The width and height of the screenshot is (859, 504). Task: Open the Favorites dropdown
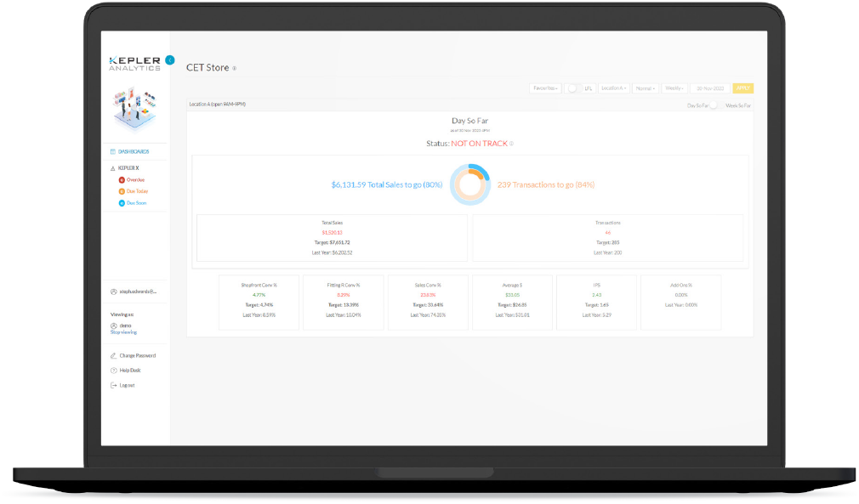point(547,88)
